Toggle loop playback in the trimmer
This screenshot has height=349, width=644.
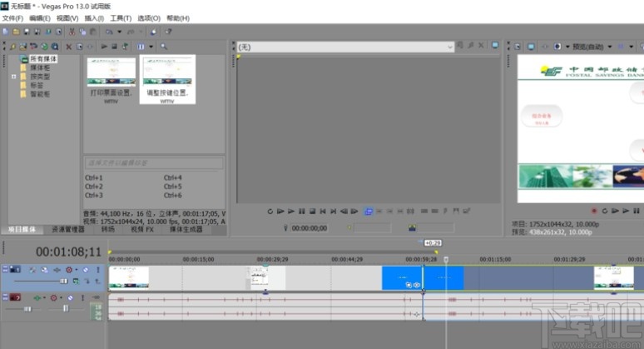pyautogui.click(x=270, y=212)
